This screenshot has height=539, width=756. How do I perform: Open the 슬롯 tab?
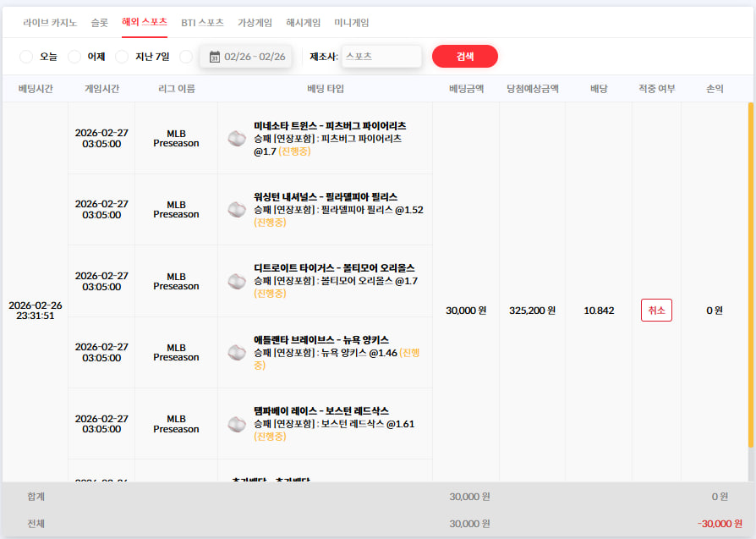pyautogui.click(x=99, y=23)
